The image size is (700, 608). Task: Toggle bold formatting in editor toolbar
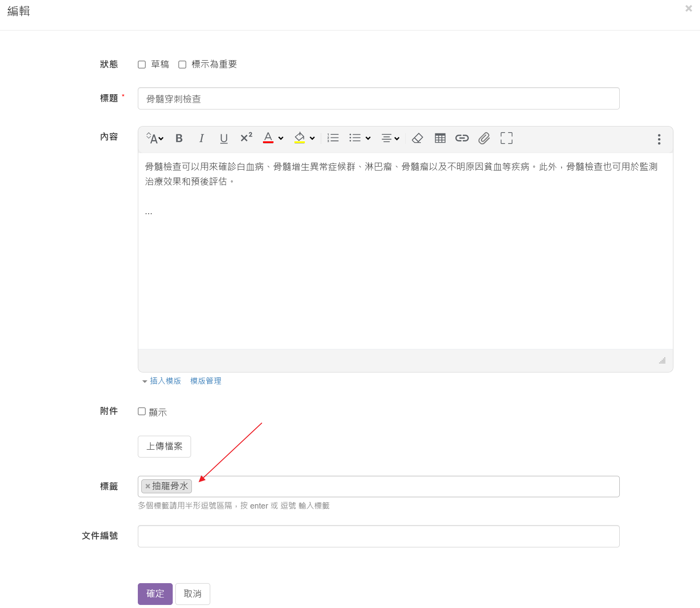tap(179, 138)
